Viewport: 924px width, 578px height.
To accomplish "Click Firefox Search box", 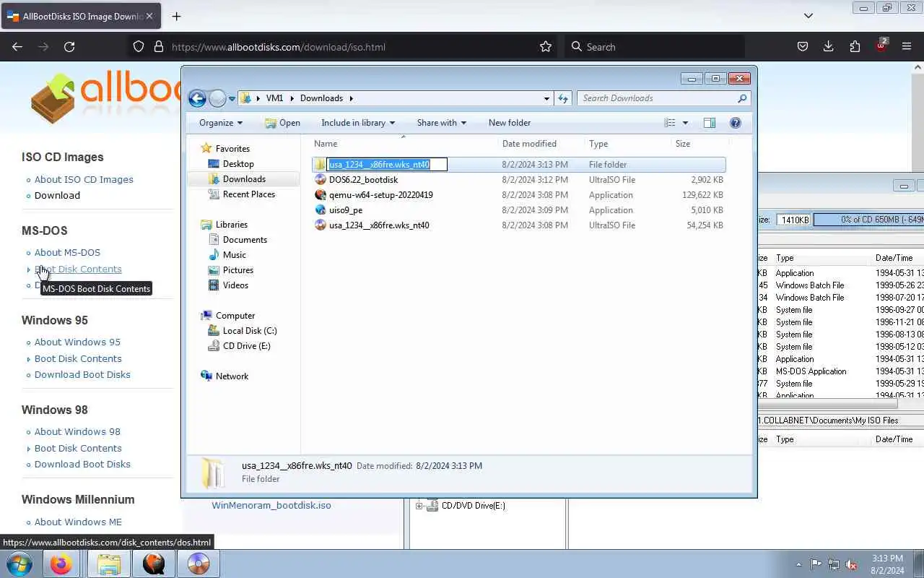I will point(654,47).
